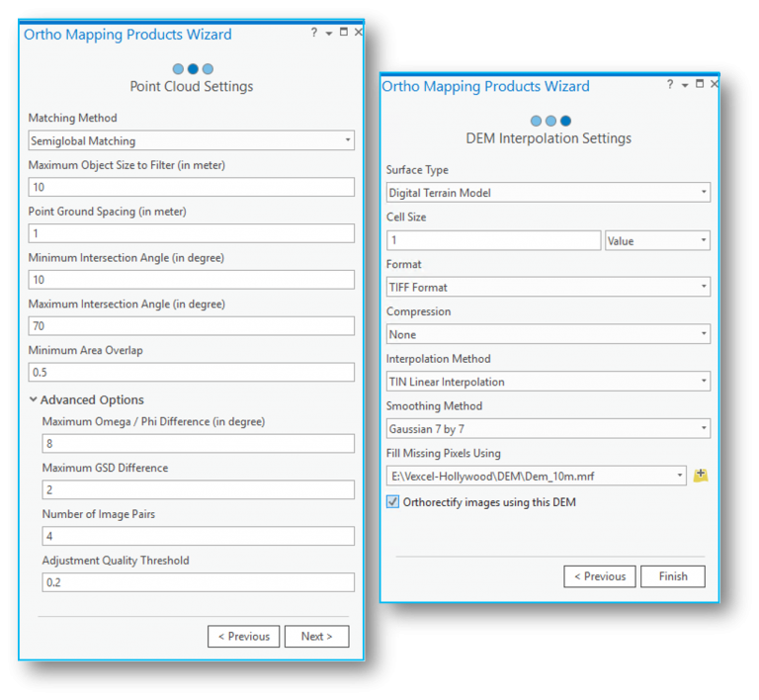The height and width of the screenshot is (700, 759).
Task: Click Number of Image Pairs input field
Action: coord(198,536)
